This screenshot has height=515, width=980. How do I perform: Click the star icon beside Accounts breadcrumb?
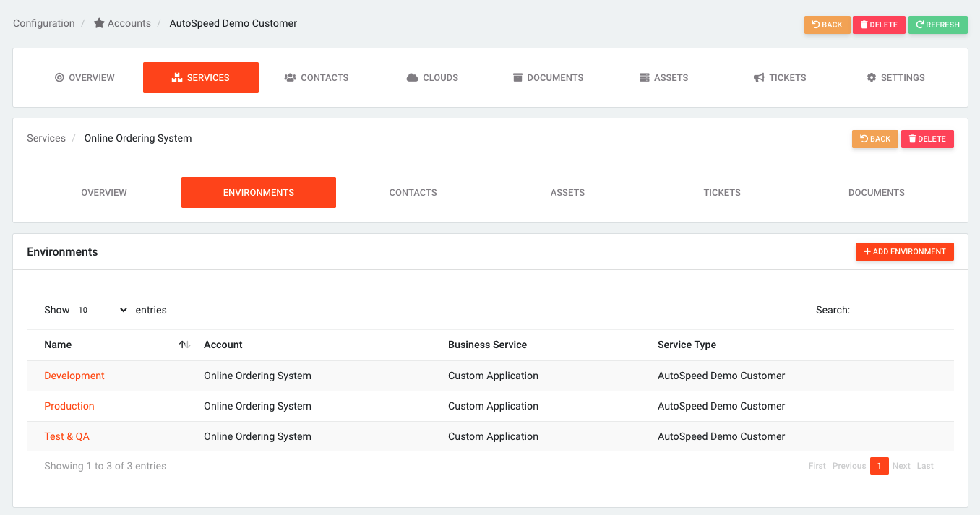click(x=99, y=23)
